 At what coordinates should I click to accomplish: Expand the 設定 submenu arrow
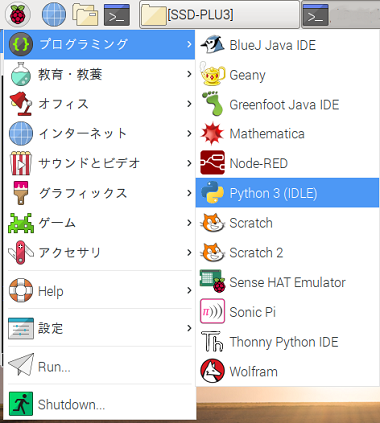click(189, 328)
